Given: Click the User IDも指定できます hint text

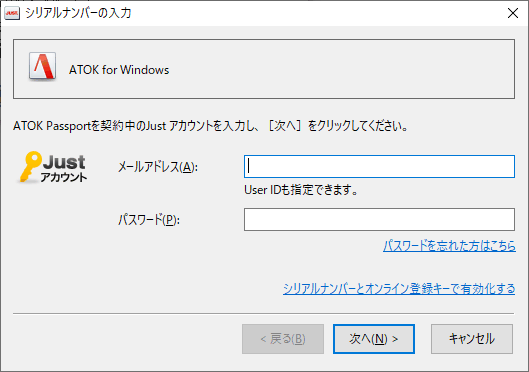Looking at the screenshot, I should tap(301, 190).
